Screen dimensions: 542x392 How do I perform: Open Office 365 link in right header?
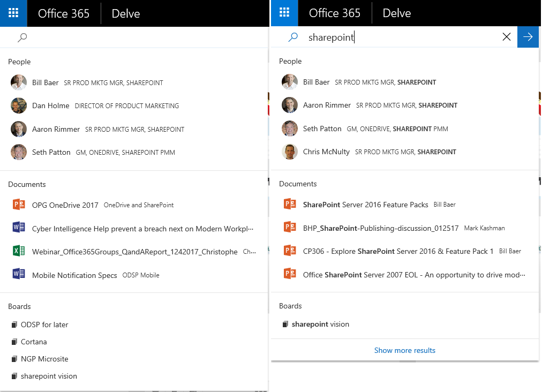point(335,13)
